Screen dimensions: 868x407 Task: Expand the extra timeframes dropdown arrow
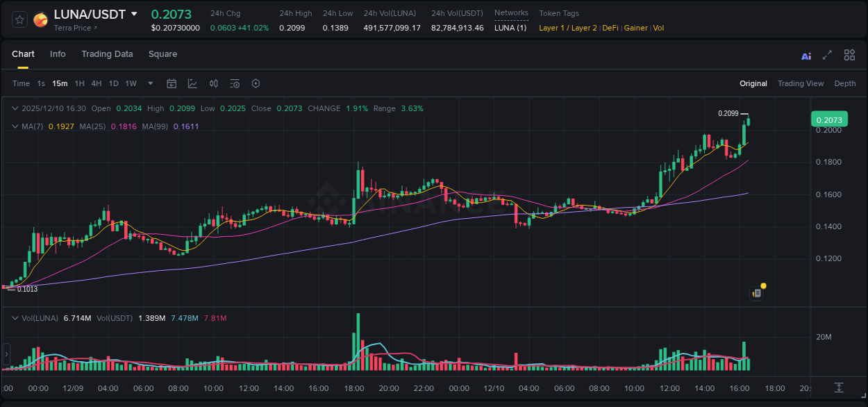[149, 83]
